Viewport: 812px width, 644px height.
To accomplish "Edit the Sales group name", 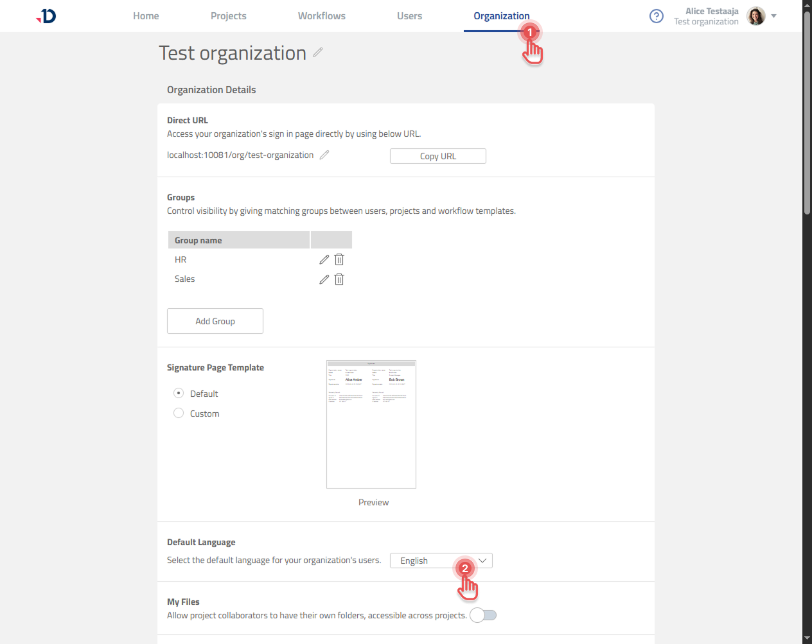I will [x=324, y=279].
